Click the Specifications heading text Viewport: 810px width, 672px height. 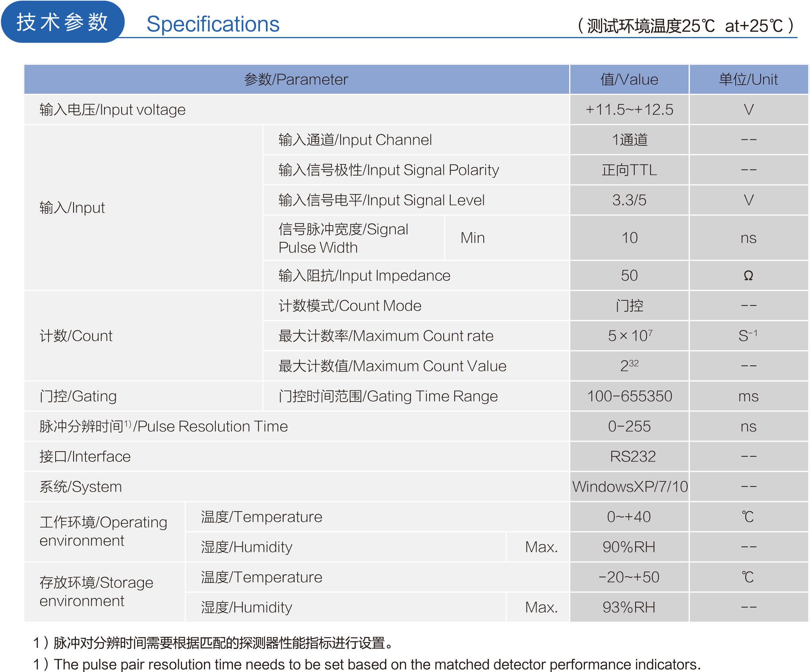213,24
